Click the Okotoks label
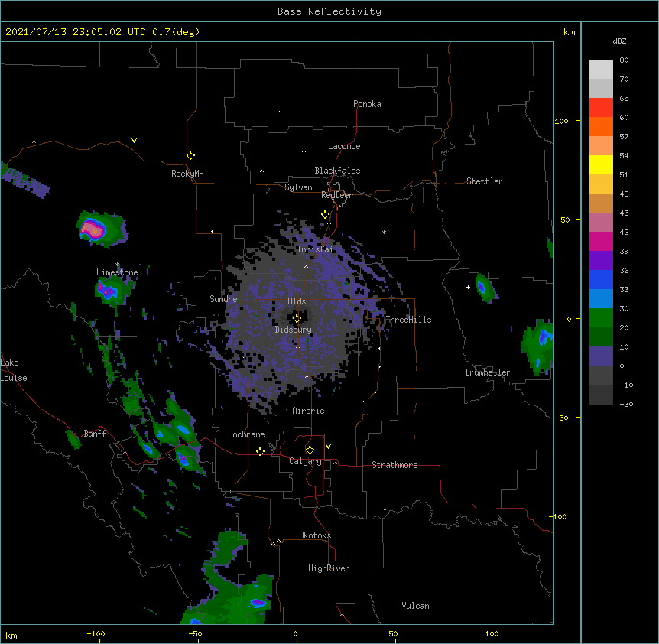 [315, 535]
